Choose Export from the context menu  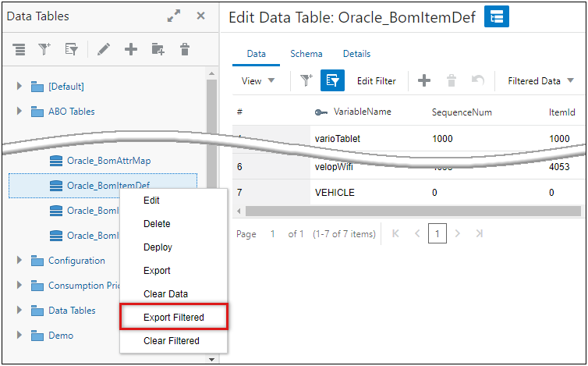click(174, 270)
